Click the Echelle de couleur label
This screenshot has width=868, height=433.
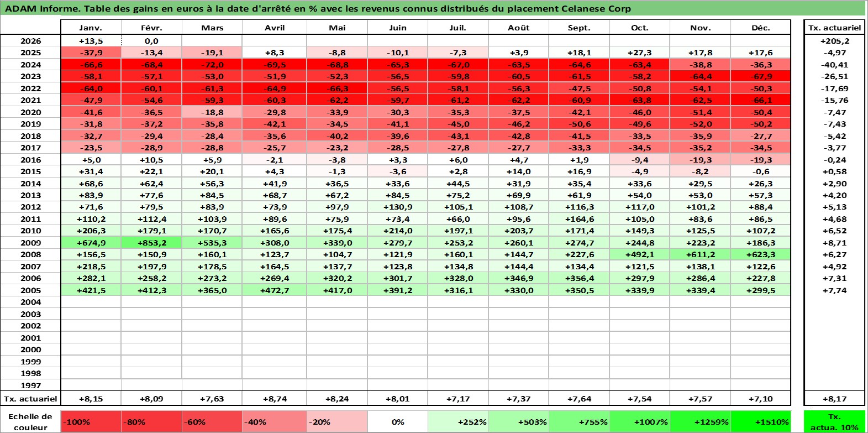(30, 422)
